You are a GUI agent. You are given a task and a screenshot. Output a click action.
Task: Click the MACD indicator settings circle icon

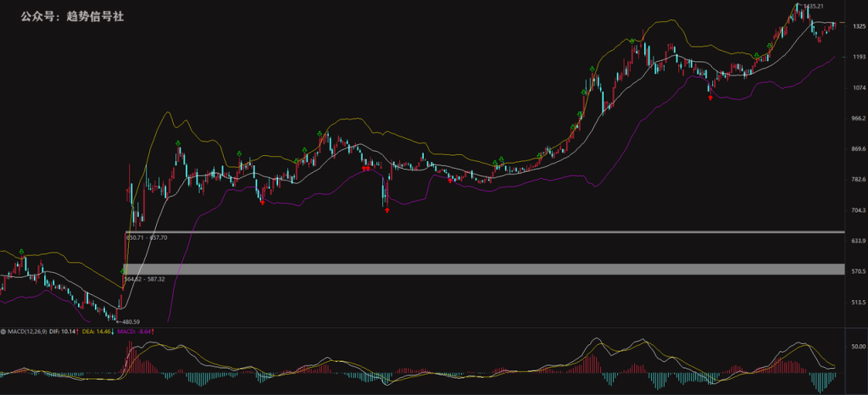point(3,331)
